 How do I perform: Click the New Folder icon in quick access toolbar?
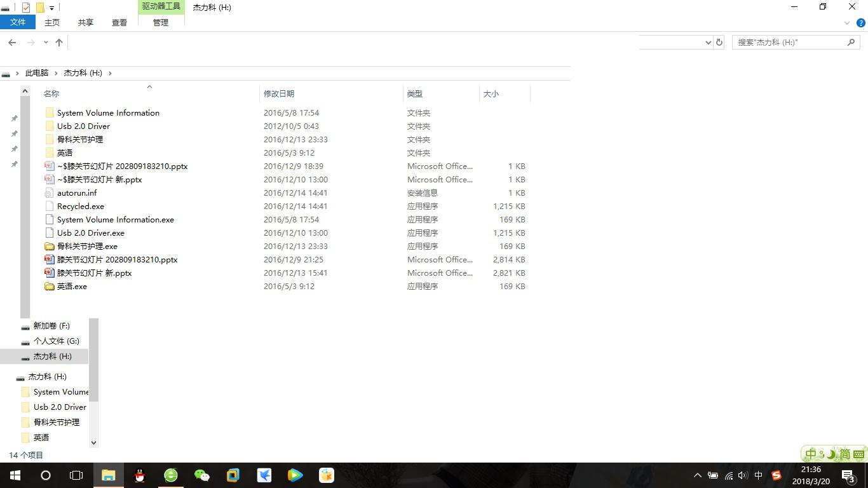pyautogui.click(x=39, y=7)
